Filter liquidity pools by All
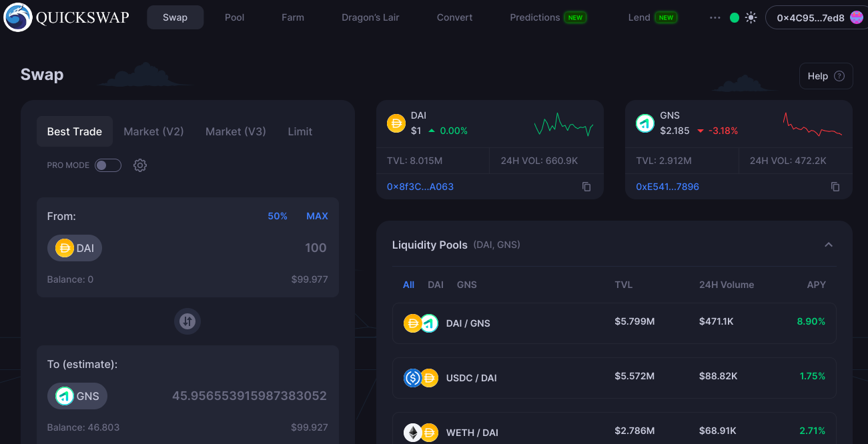This screenshot has width=868, height=444. click(x=409, y=285)
